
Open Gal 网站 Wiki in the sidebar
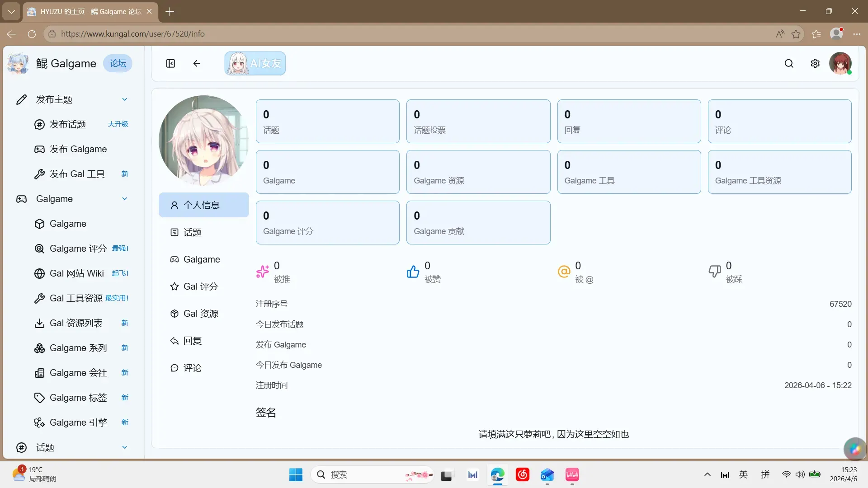click(x=81, y=273)
